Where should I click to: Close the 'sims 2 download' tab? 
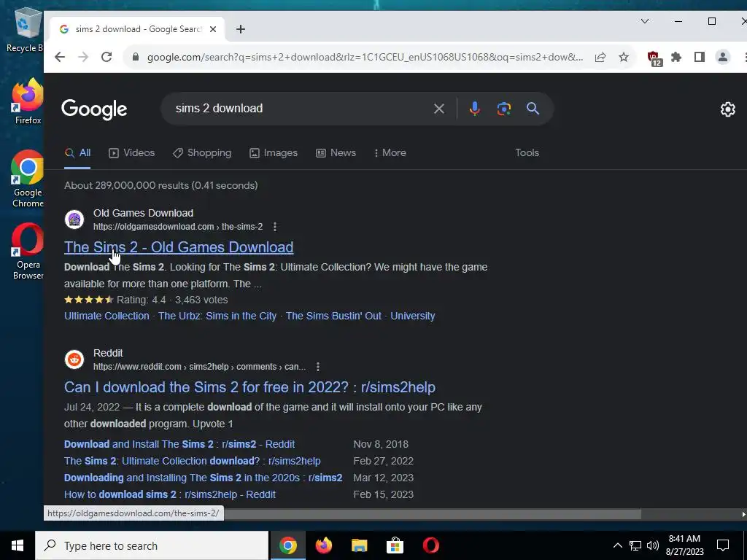(x=213, y=29)
